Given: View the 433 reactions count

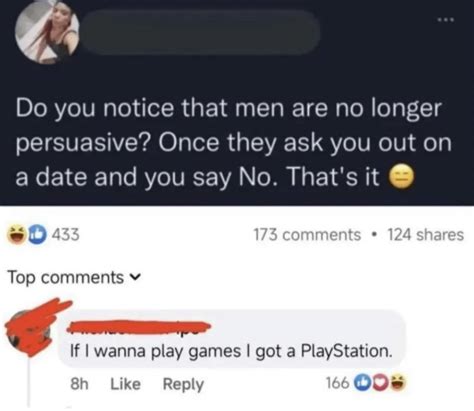Looking at the screenshot, I should coord(66,234).
